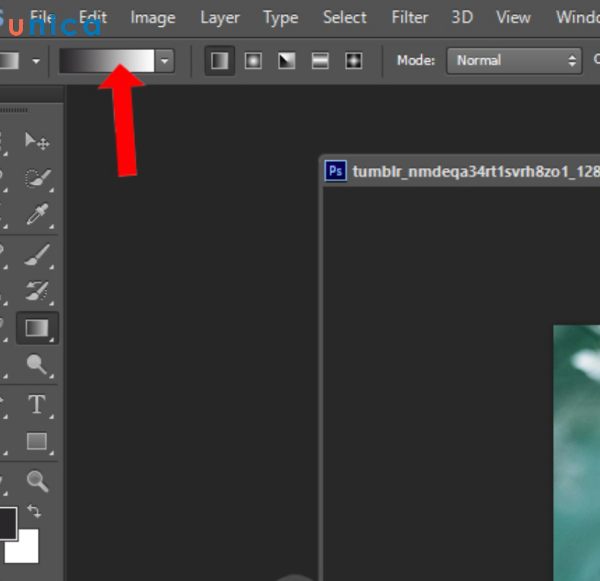This screenshot has width=600, height=581.
Task: Open the Filter menu
Action: (409, 18)
